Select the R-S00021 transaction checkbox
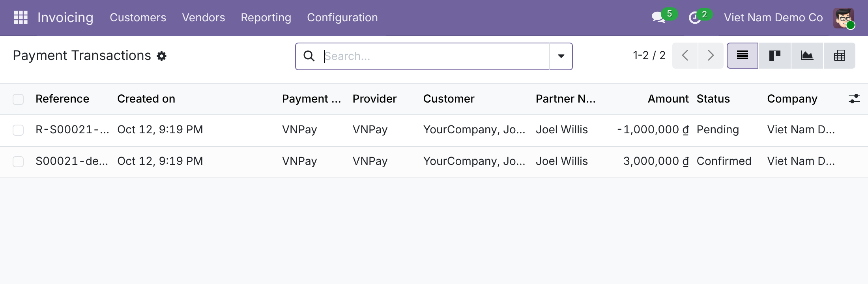Screen dimensions: 868x284 point(18,130)
